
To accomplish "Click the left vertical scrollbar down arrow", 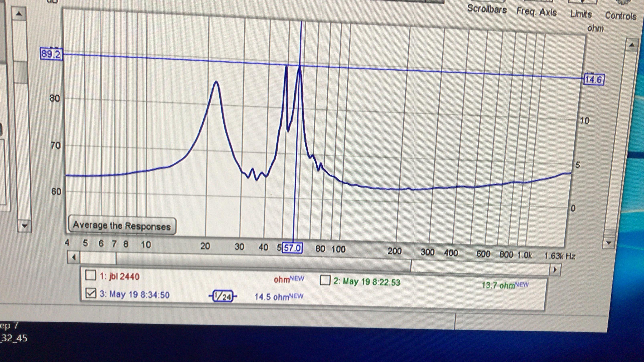I will tap(24, 226).
